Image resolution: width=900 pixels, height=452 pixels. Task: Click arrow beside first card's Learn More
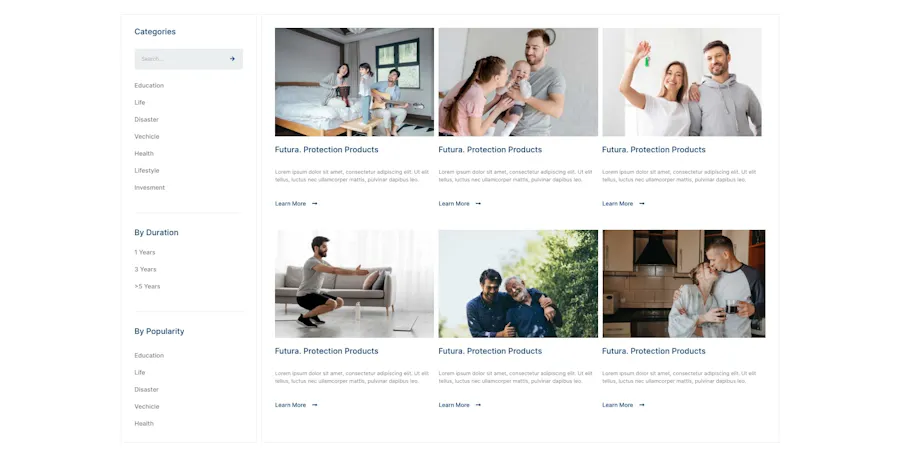315,203
